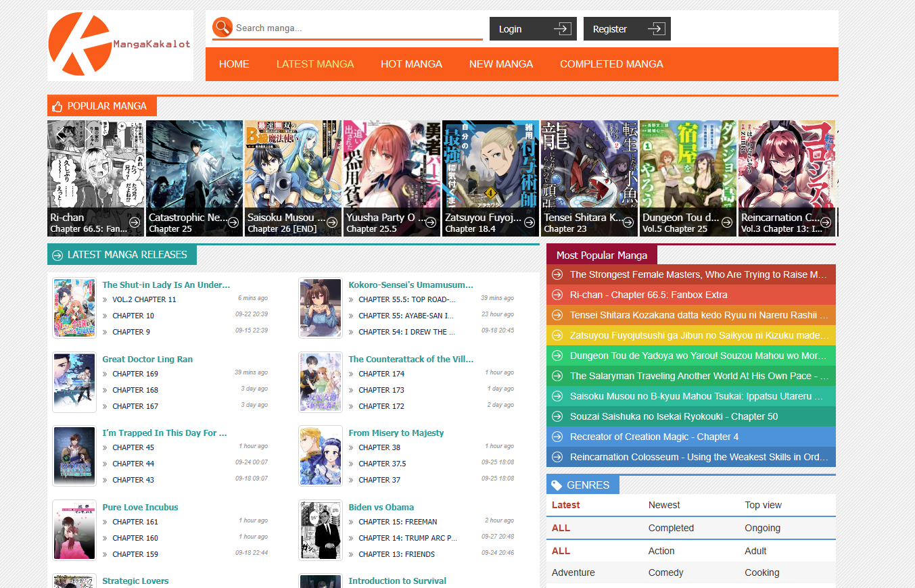
Task: Open Strategic Lovers title link
Action: tap(135, 581)
